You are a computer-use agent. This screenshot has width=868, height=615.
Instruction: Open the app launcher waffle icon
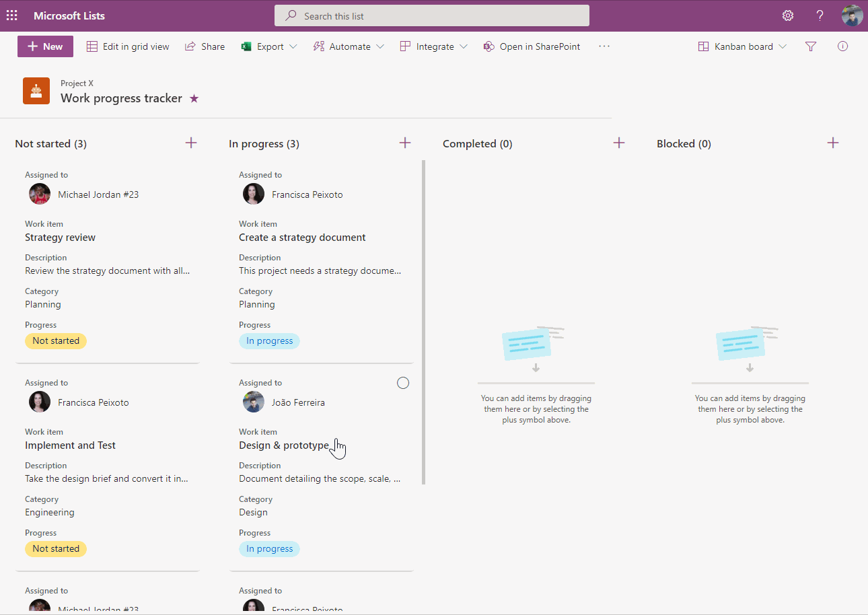pyautogui.click(x=12, y=15)
